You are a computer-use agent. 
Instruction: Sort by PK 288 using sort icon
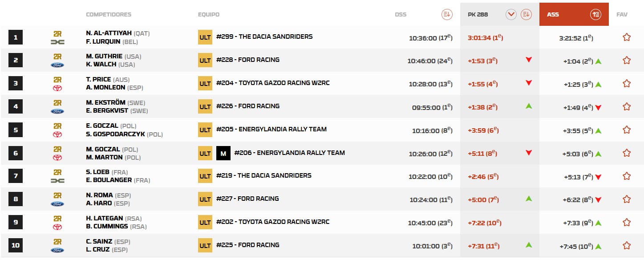click(527, 14)
